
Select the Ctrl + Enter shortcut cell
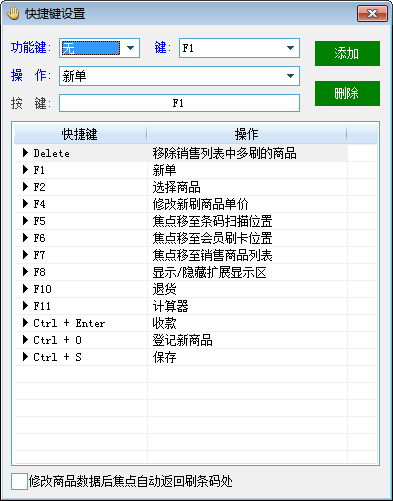[x=89, y=323]
